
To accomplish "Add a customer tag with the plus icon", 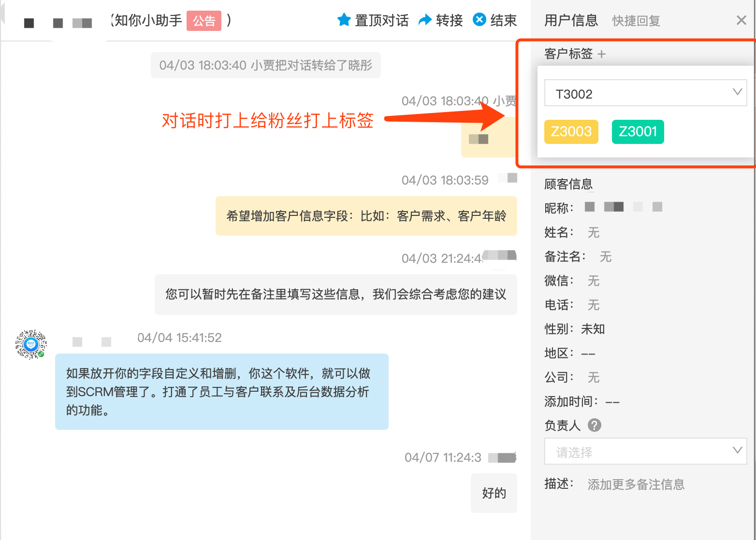I will [x=602, y=54].
